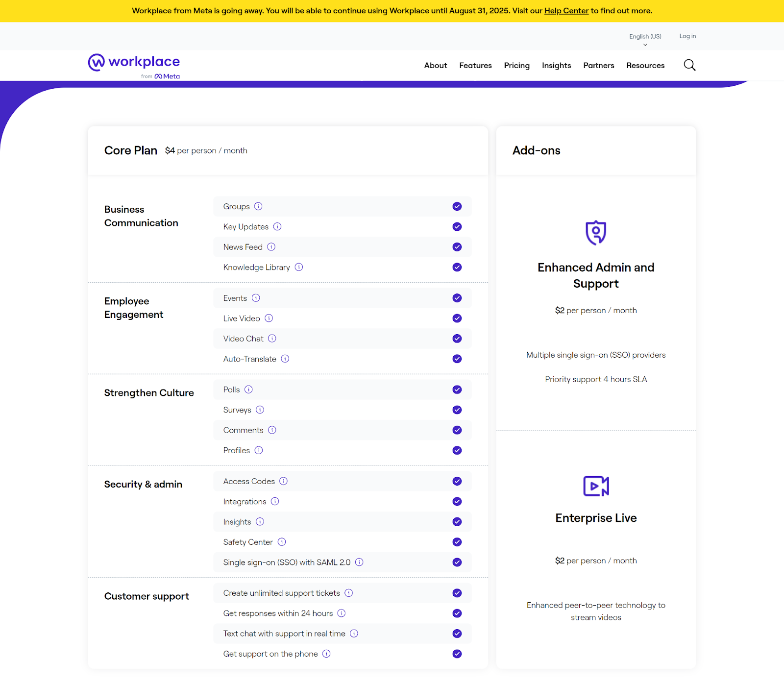Open the search magnifier icon
Image resolution: width=784 pixels, height=685 pixels.
(x=689, y=65)
